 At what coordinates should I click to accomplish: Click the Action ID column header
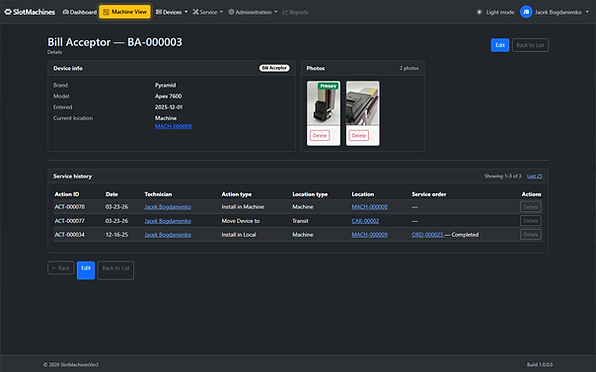click(67, 194)
